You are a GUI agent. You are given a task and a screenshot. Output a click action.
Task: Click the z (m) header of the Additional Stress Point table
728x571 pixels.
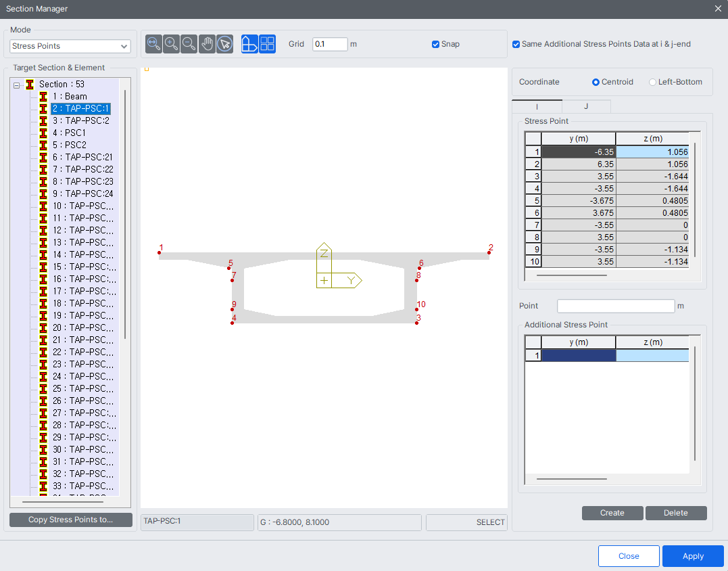point(652,342)
